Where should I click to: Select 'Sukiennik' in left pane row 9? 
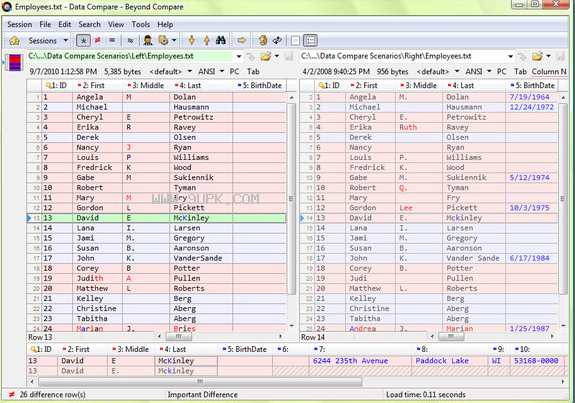tap(193, 177)
